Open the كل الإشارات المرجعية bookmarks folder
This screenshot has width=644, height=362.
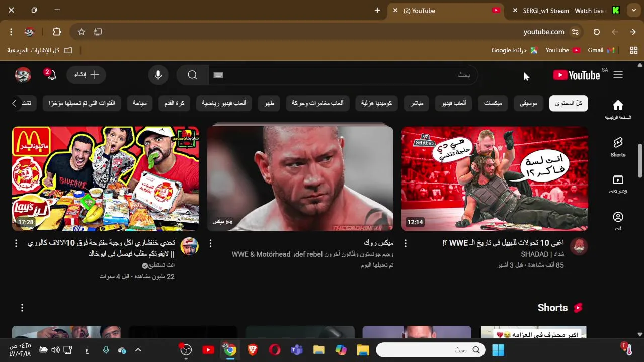(40, 50)
